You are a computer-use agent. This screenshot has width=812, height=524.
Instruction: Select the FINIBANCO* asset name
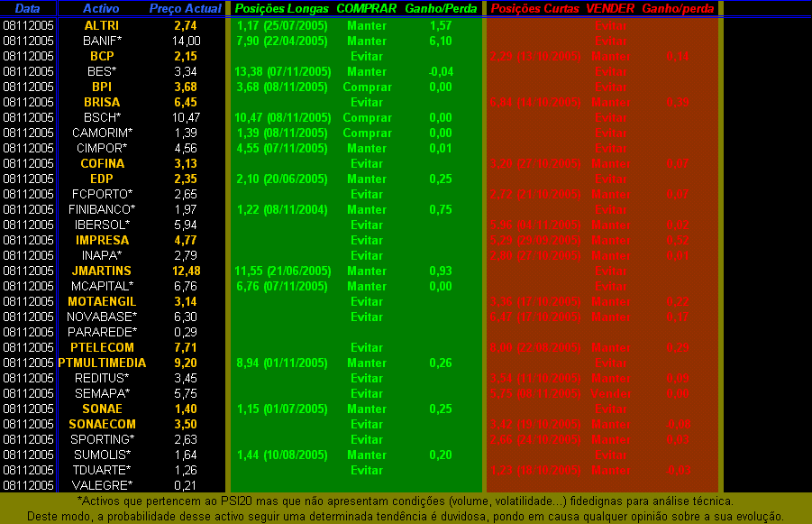tap(102, 209)
